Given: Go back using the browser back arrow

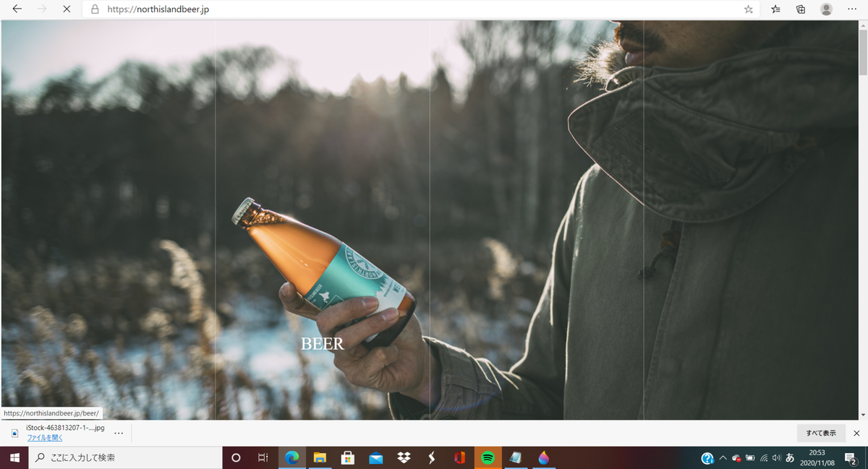Looking at the screenshot, I should pyautogui.click(x=17, y=9).
